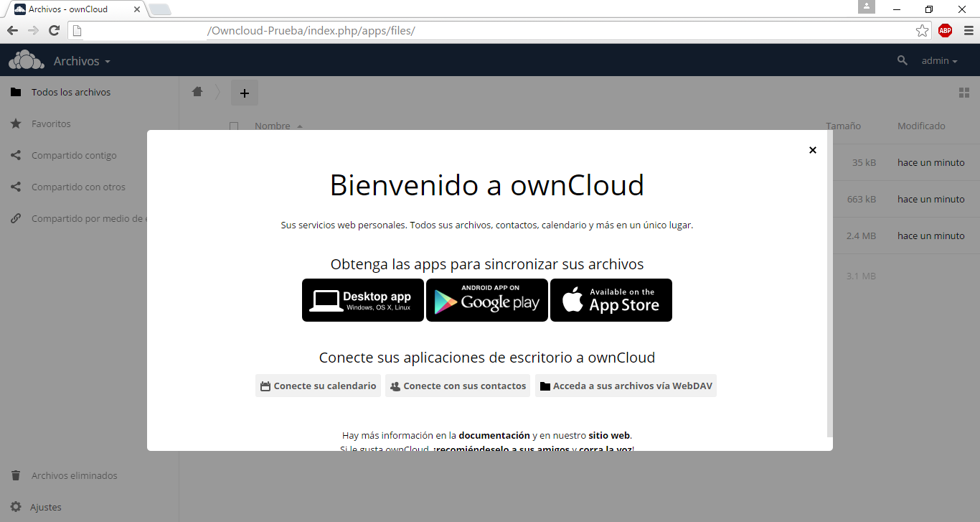Select Favoritos in the sidebar
The height and width of the screenshot is (522, 980).
(x=51, y=123)
